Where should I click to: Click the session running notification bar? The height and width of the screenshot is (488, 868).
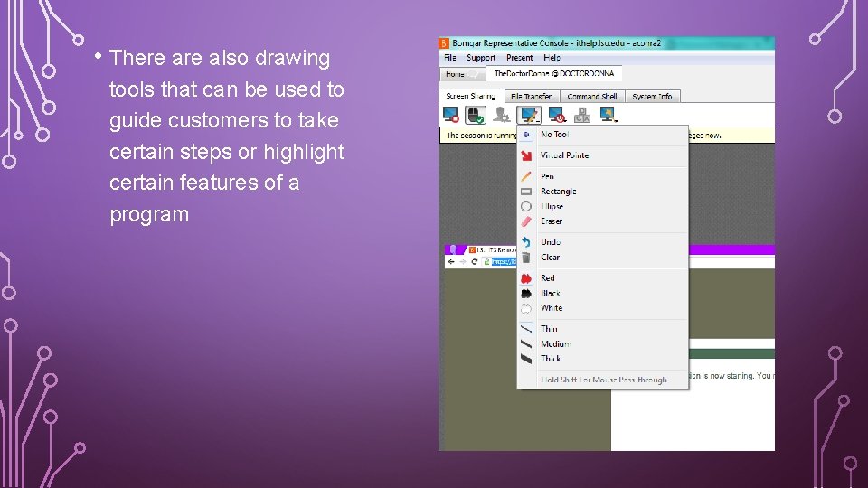point(608,135)
